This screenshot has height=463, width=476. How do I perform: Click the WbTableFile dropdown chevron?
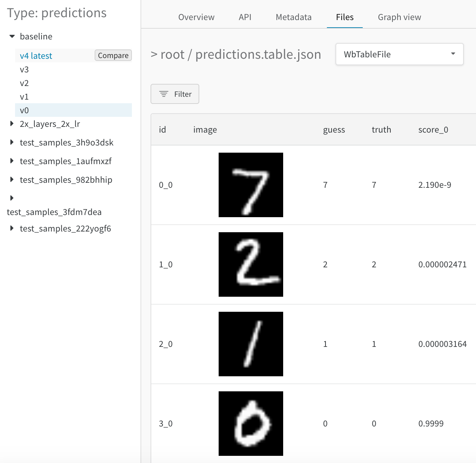tap(453, 54)
